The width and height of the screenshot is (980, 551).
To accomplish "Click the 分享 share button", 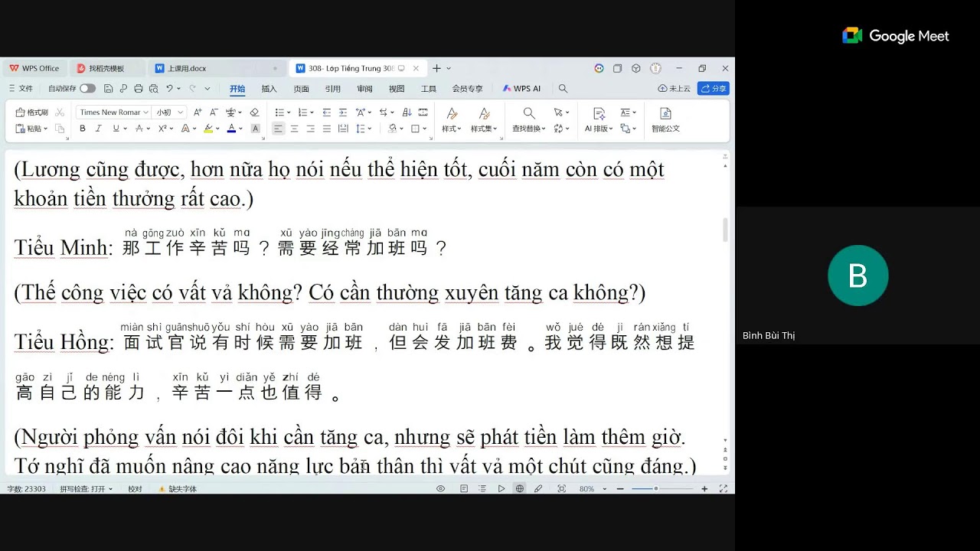I will (713, 89).
